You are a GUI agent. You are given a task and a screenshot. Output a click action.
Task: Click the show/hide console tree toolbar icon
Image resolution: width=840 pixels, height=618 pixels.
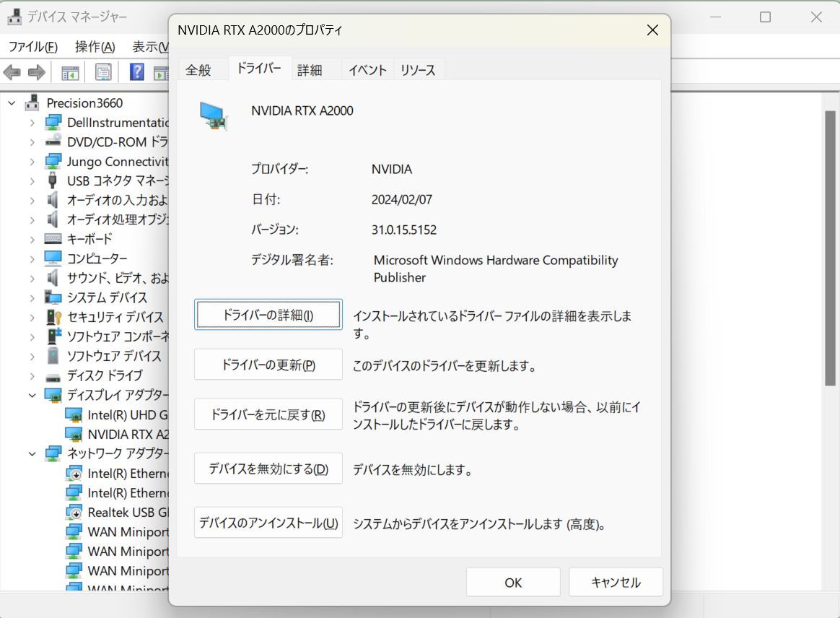click(x=70, y=72)
